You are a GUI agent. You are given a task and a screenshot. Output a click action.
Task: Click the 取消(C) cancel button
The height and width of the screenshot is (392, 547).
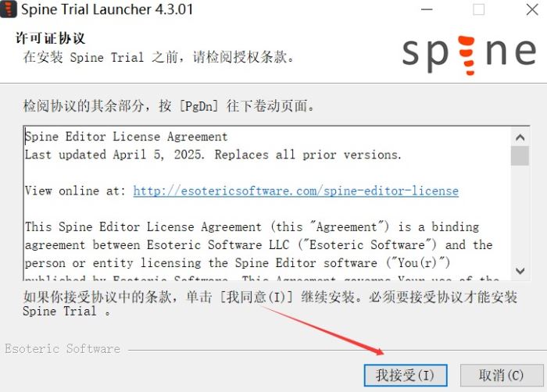point(502,376)
